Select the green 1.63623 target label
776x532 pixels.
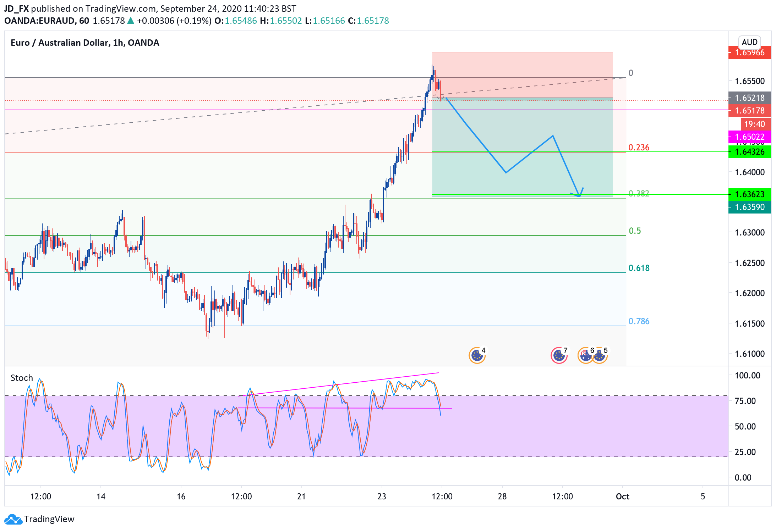[x=749, y=194]
